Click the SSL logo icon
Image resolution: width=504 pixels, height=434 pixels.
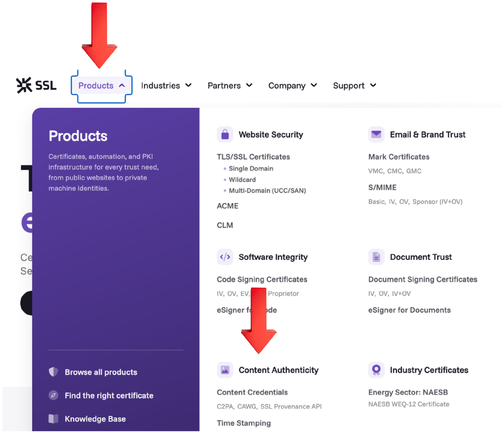tap(24, 85)
